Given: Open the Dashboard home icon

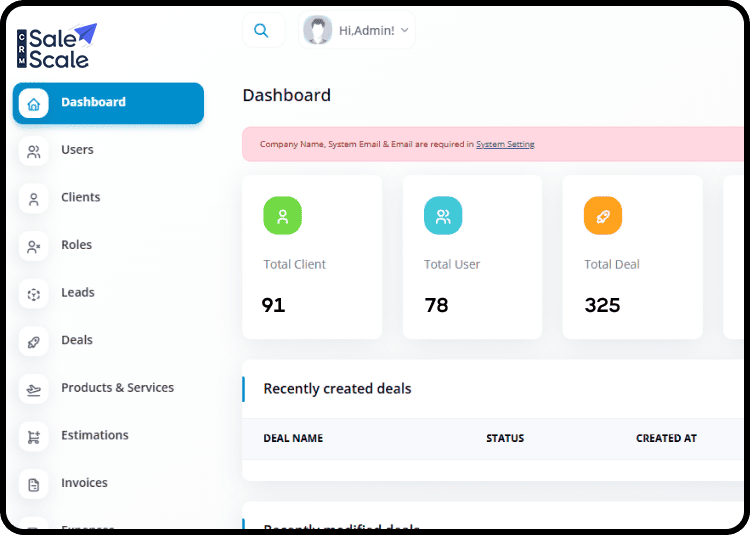Looking at the screenshot, I should pos(34,103).
